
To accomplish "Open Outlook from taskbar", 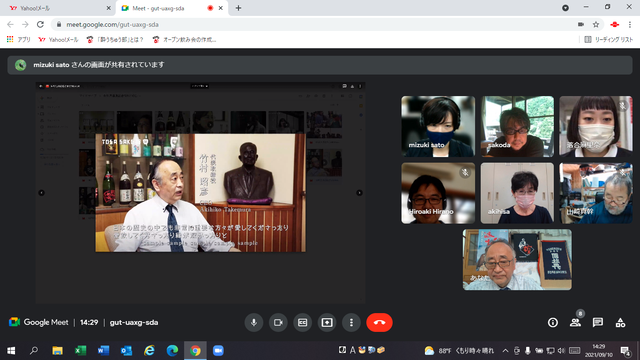I will (x=126, y=351).
